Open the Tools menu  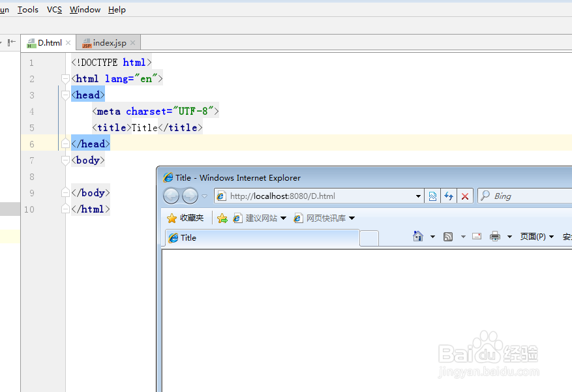click(28, 10)
